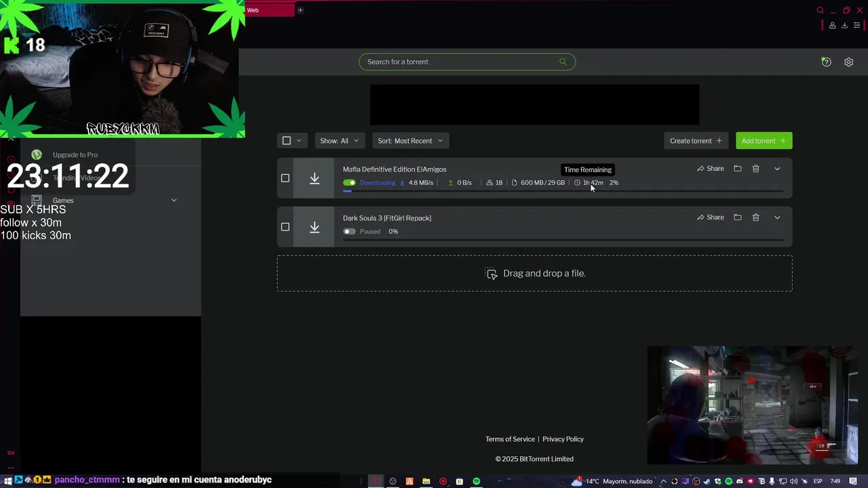This screenshot has width=868, height=488.
Task: Click Drag and drop a file area
Action: 534,273
